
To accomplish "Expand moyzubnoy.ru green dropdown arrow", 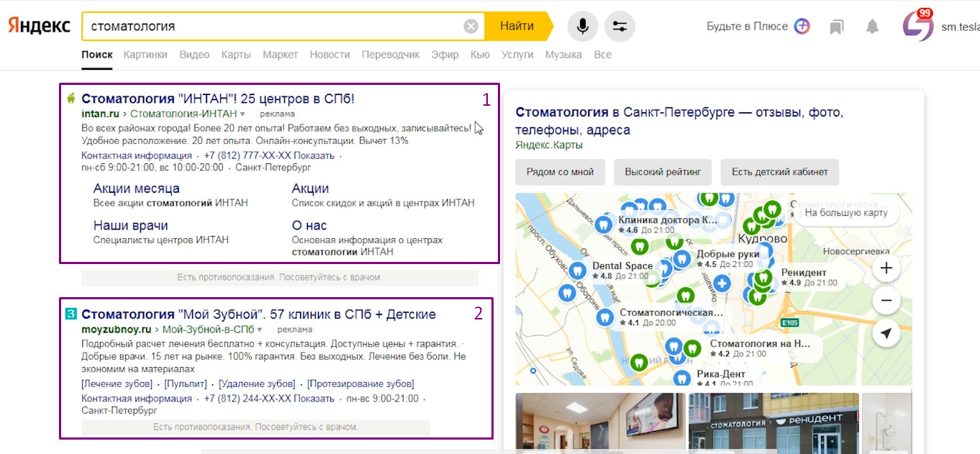I will [260, 330].
